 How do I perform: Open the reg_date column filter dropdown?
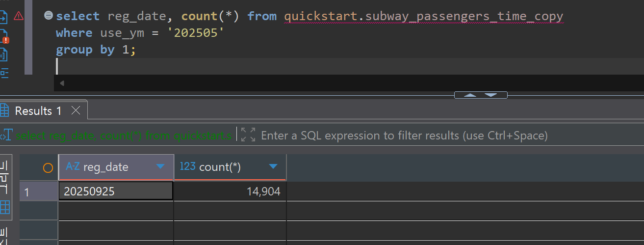[160, 167]
